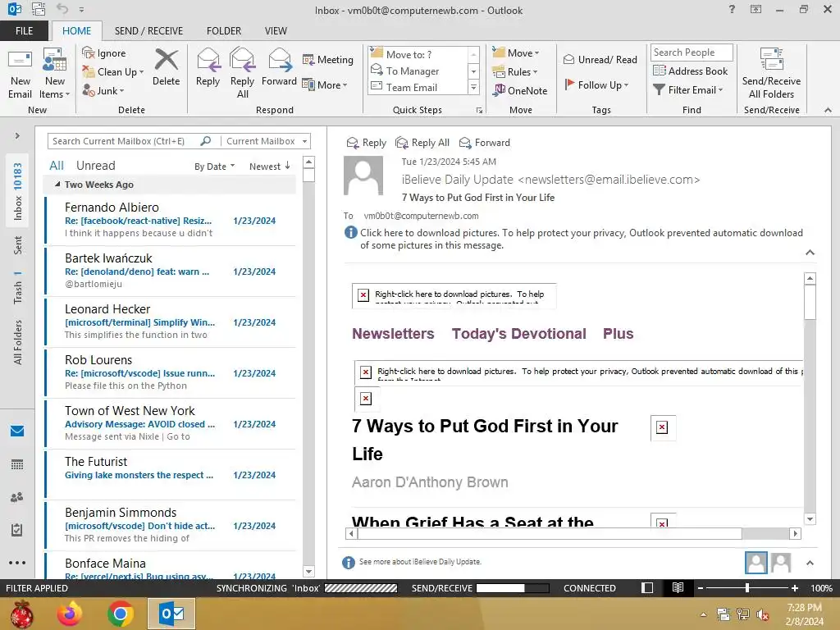Delete the selected message
The height and width of the screenshot is (630, 840).
click(166, 68)
